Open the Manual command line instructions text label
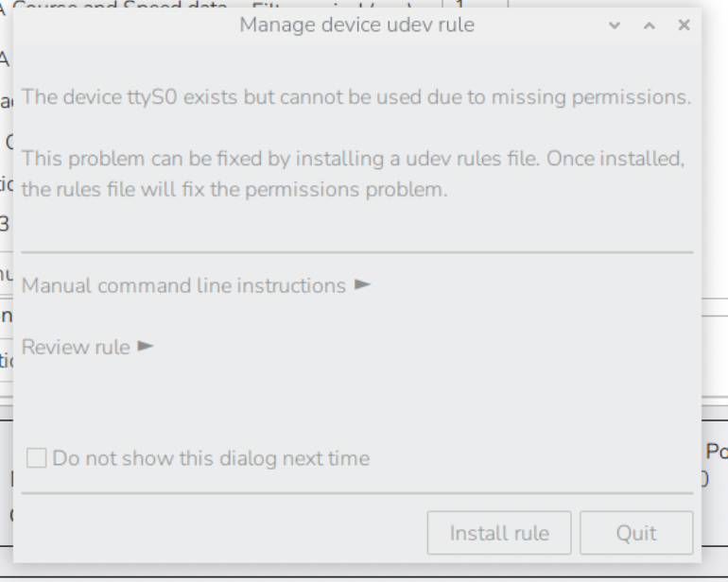728x582 pixels. [183, 285]
